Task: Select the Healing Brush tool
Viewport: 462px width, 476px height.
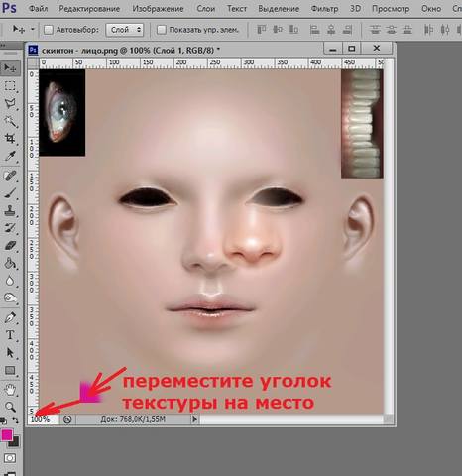Action: pyautogui.click(x=10, y=176)
